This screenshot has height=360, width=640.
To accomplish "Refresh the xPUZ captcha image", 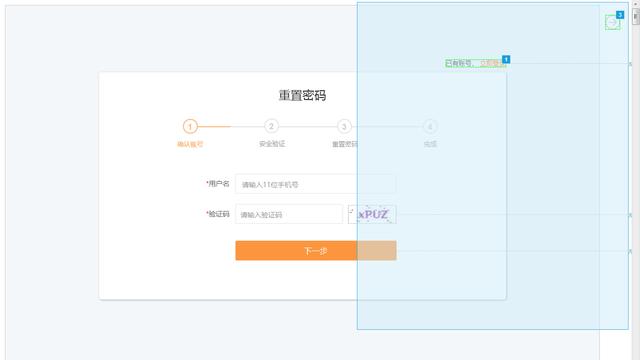I will point(372,214).
